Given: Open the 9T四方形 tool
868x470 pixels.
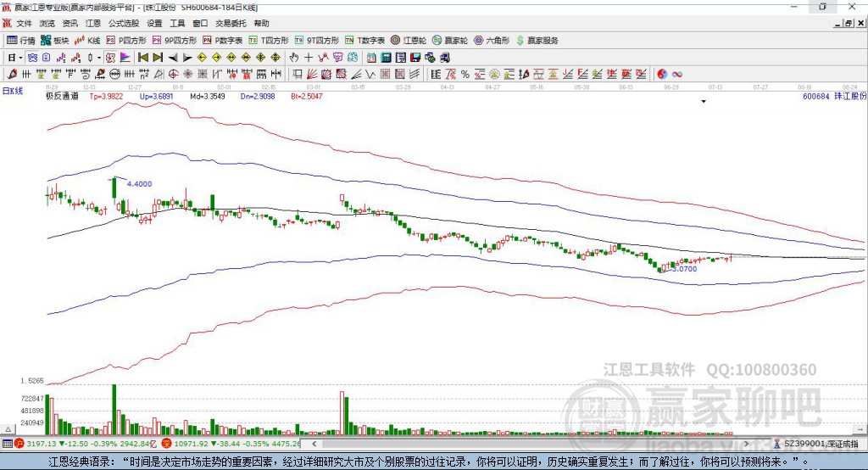Looking at the screenshot, I should (317, 41).
